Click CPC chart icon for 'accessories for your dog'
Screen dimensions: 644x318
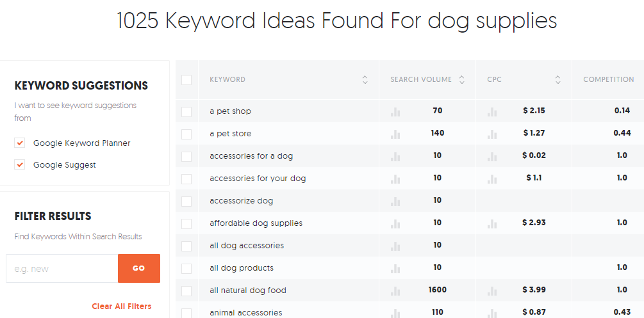coord(492,179)
